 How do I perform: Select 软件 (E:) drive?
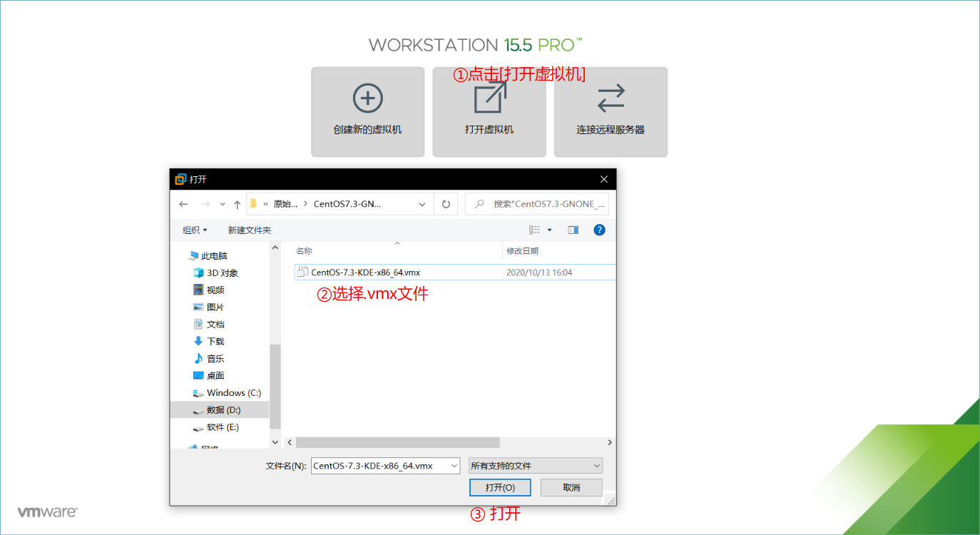click(x=216, y=427)
